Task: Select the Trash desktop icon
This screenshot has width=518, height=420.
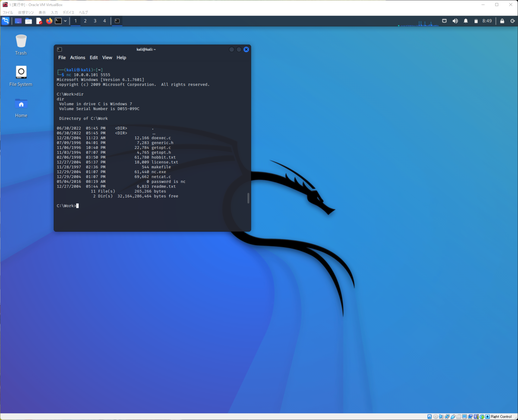Action: click(21, 45)
